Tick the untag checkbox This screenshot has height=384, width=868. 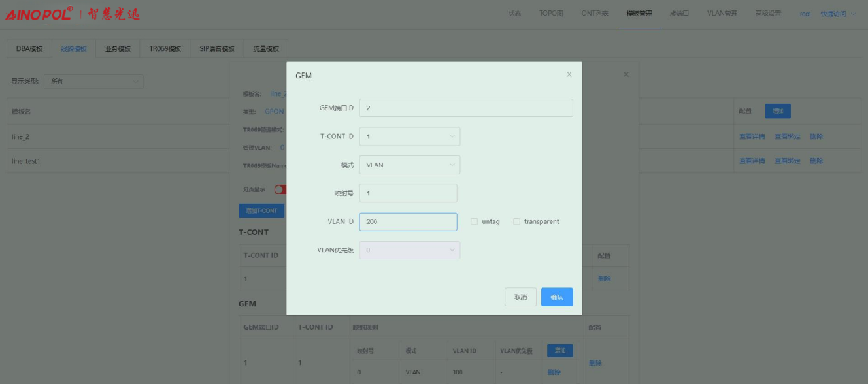pyautogui.click(x=475, y=221)
